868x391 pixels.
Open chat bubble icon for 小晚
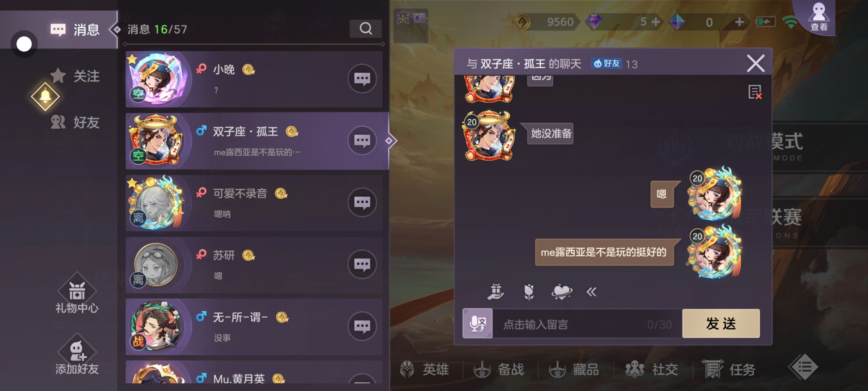(x=362, y=79)
